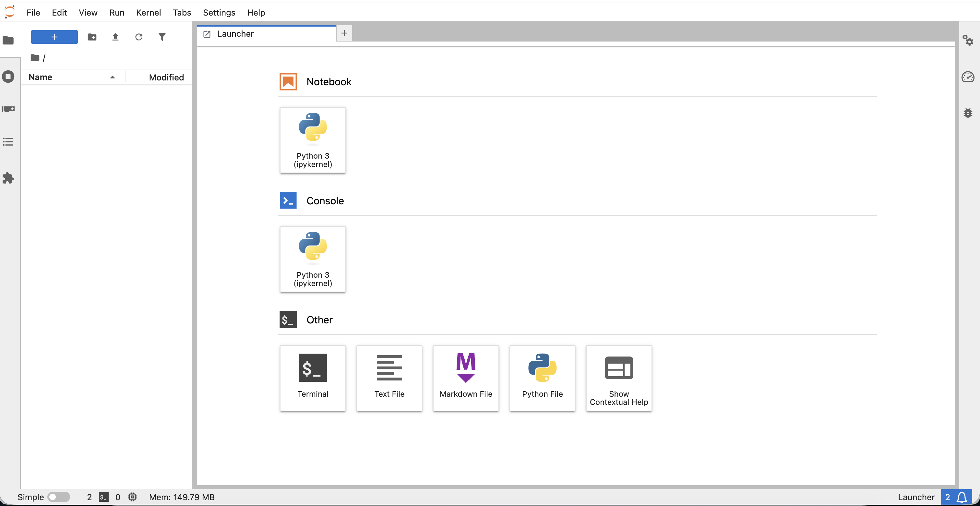Image resolution: width=980 pixels, height=506 pixels.
Task: Open a new Terminal from launcher
Action: [x=313, y=378]
